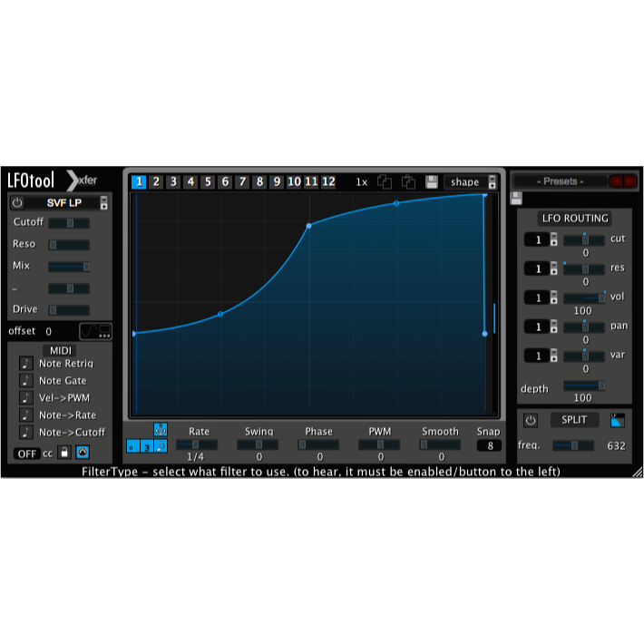Open the SVF LP filter type dropdown
The width and height of the screenshot is (644, 644).
tap(63, 202)
